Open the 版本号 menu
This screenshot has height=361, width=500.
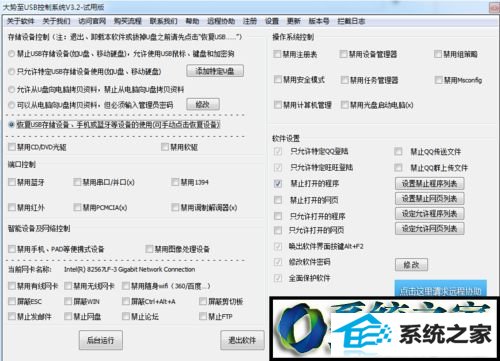[x=319, y=21]
